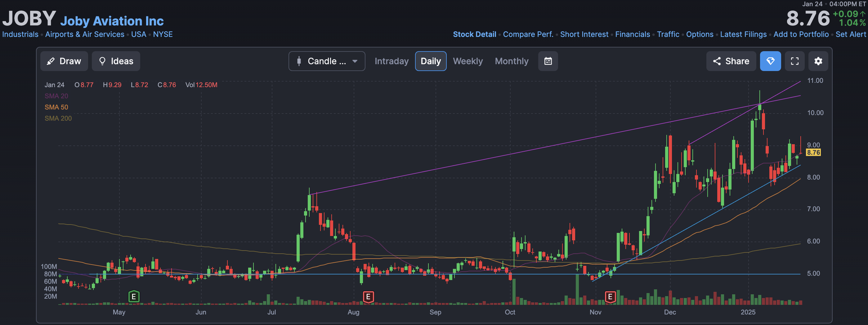Toggle the SMA 20 indicator label
The image size is (868, 325).
pyautogui.click(x=56, y=96)
